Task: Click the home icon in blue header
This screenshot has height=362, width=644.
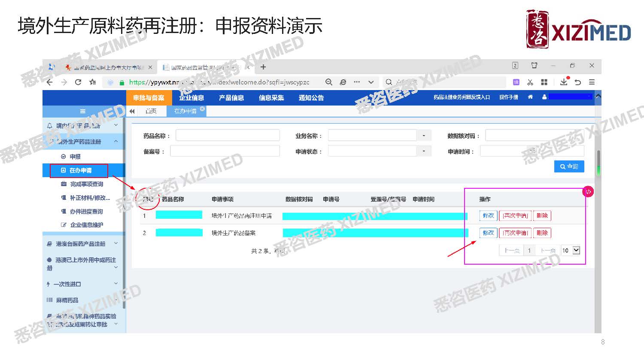Action: click(530, 97)
